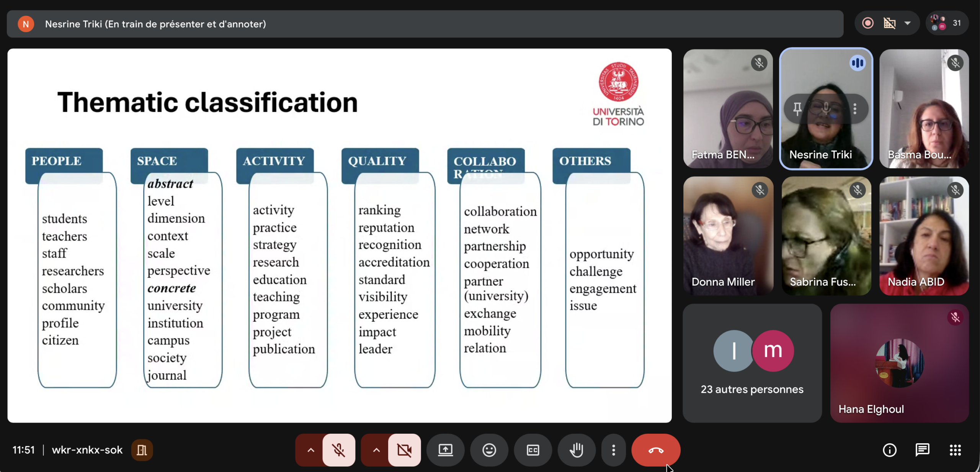
Task: Open meeting details info icon
Action: click(x=889, y=450)
